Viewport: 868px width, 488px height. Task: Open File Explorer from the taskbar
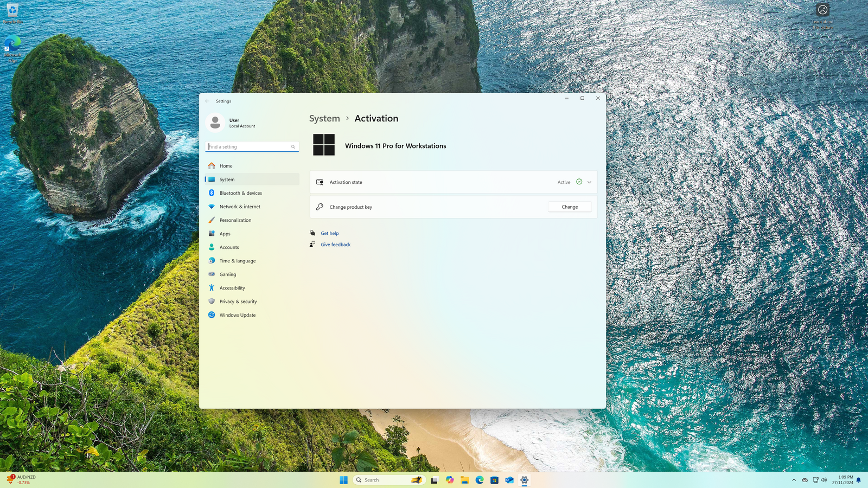pos(464,480)
